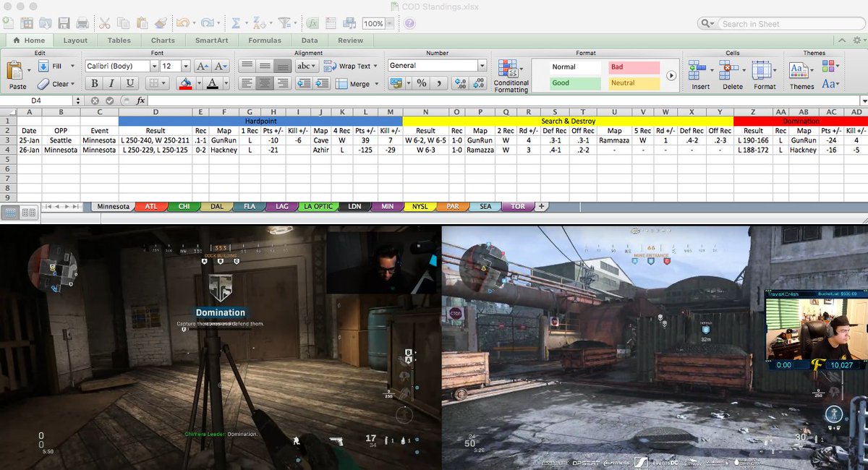Apply the Bad cell style
Viewport: 868px width, 470px height.
pyautogui.click(x=634, y=67)
